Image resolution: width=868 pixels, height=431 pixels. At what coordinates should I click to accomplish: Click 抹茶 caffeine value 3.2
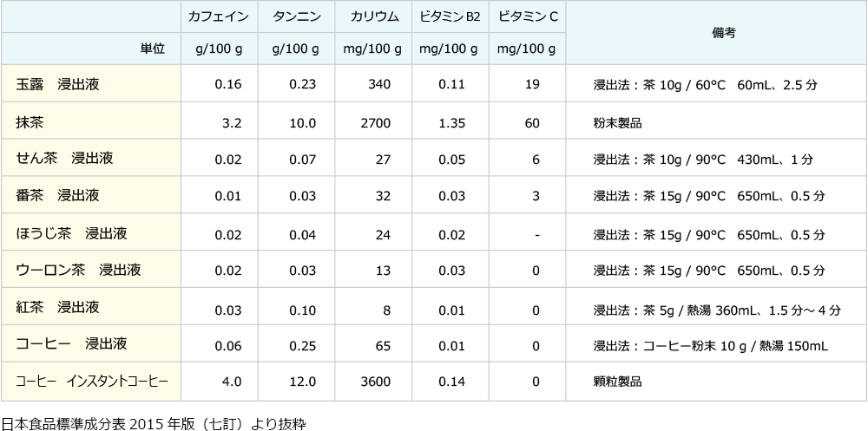[231, 122]
